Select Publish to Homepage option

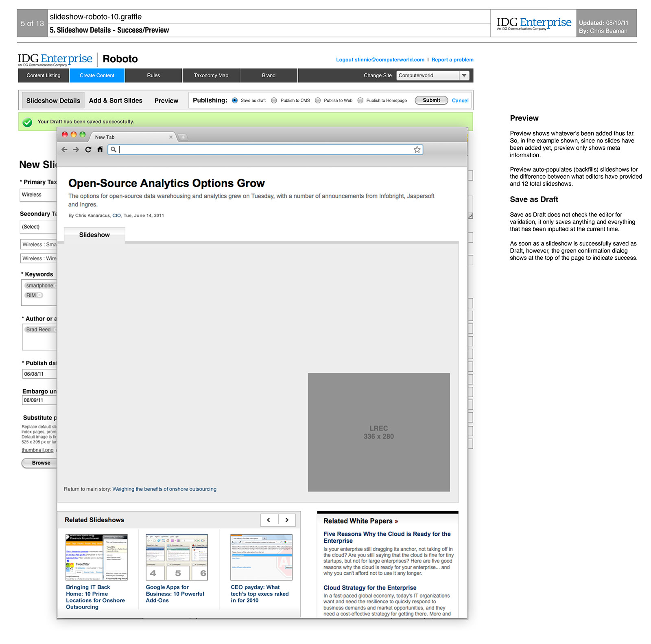(x=360, y=101)
